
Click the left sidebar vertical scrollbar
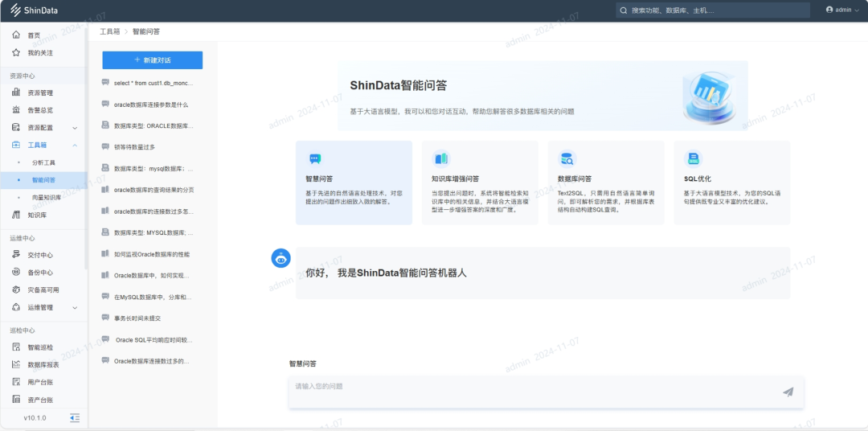pos(85,147)
